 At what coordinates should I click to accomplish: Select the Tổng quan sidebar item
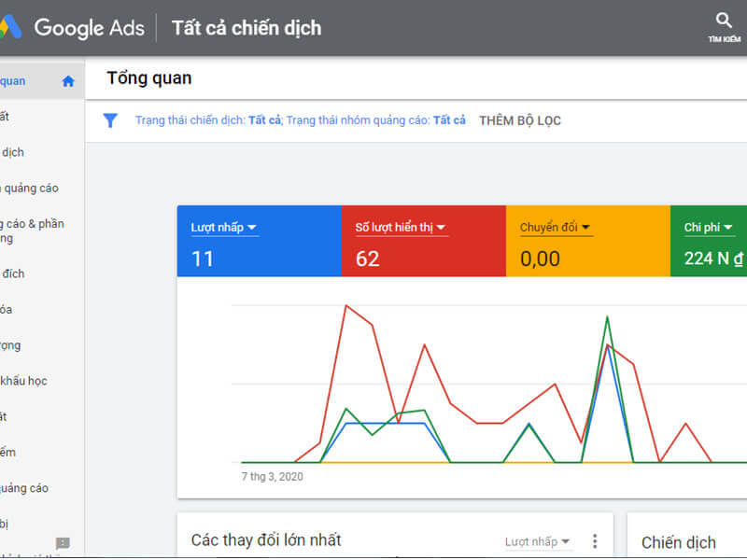coord(14,81)
